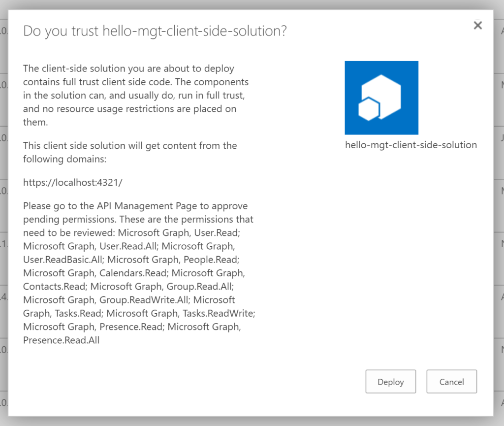504x426 pixels.
Task: Click the hello-mgt-client-side-solution name label
Action: [x=411, y=145]
